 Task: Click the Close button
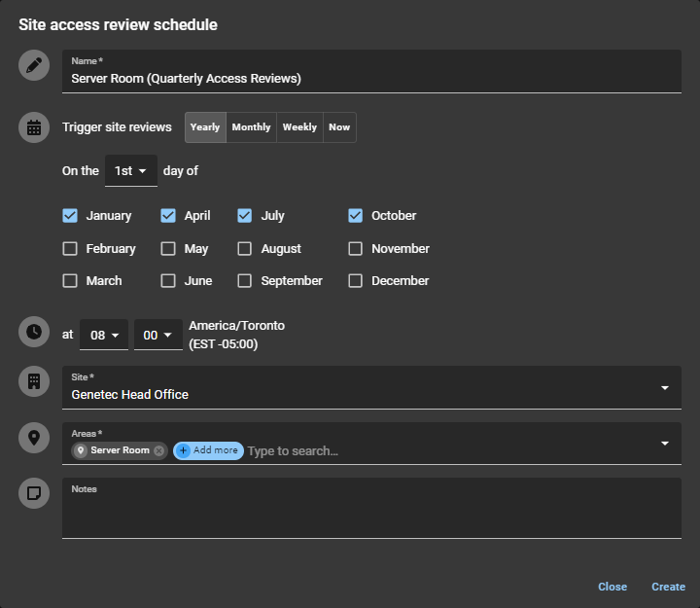point(612,587)
